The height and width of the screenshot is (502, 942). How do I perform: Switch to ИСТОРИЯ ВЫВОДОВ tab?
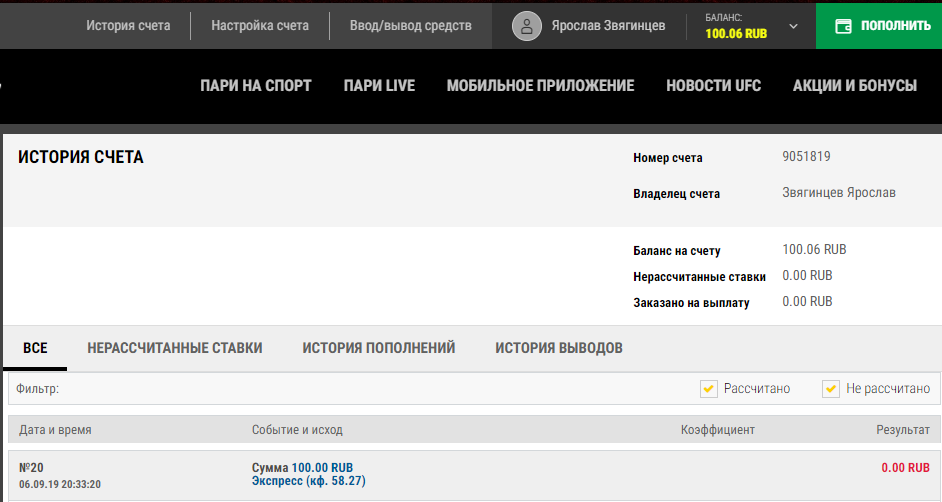tap(559, 348)
